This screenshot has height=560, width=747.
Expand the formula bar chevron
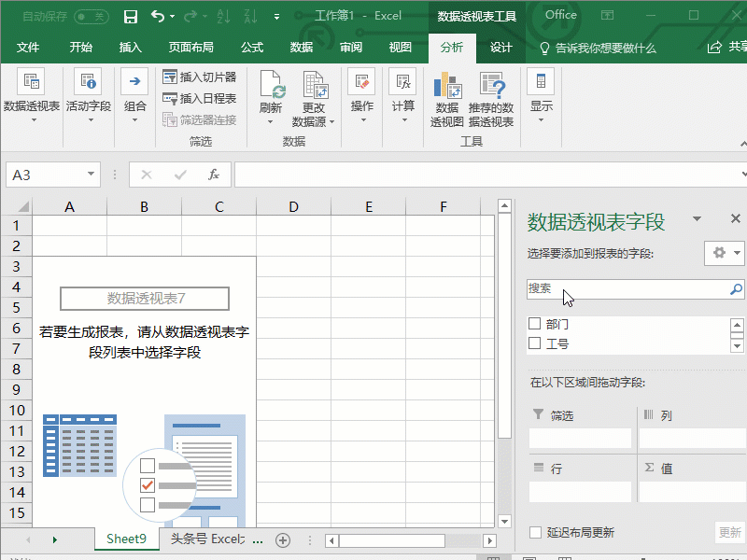743,175
